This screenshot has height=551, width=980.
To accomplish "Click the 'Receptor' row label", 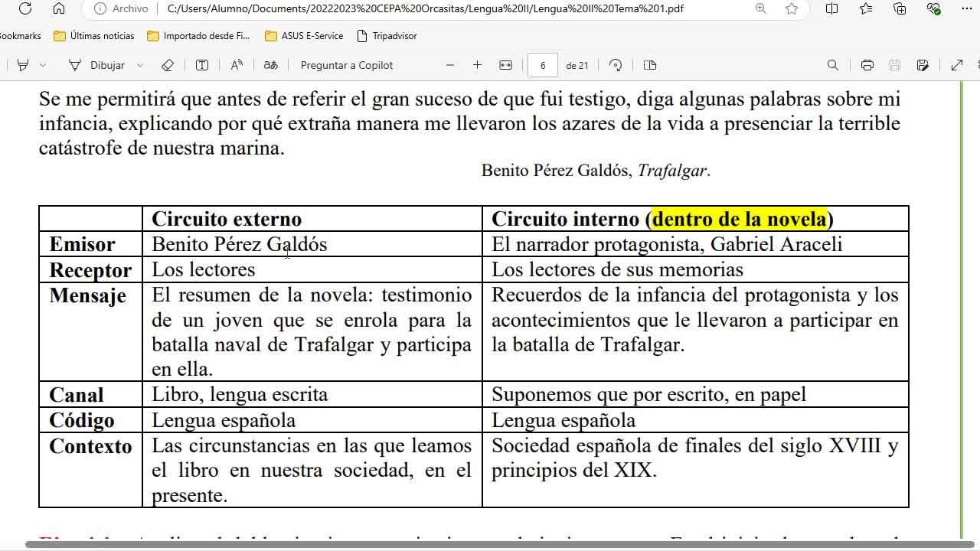I will tap(90, 270).
